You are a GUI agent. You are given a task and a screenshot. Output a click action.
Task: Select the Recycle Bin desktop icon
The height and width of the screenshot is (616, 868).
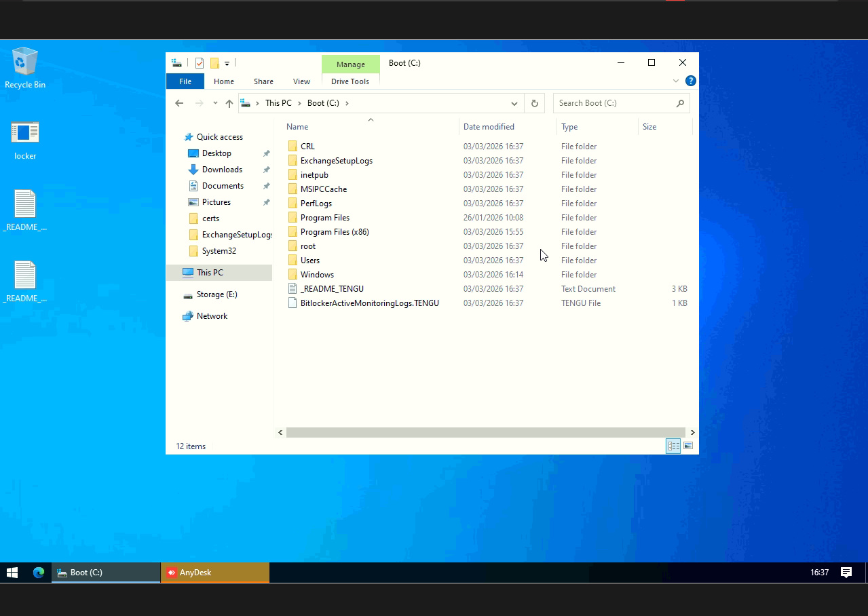coord(25,68)
